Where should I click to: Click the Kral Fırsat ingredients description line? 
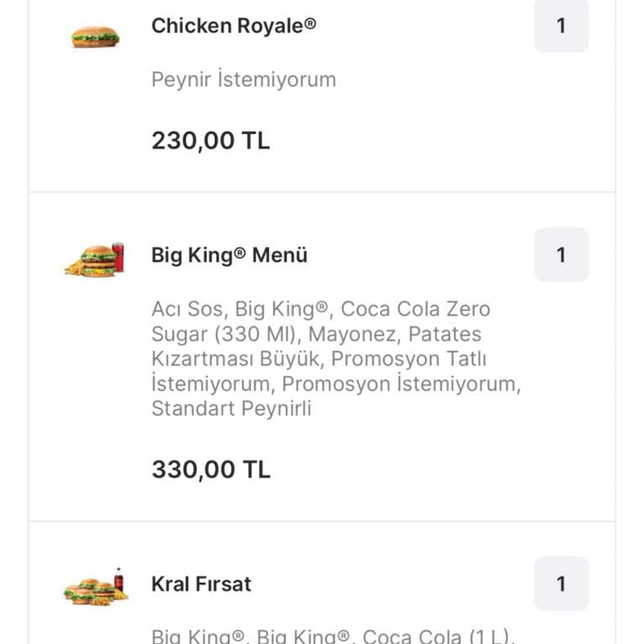pyautogui.click(x=333, y=636)
